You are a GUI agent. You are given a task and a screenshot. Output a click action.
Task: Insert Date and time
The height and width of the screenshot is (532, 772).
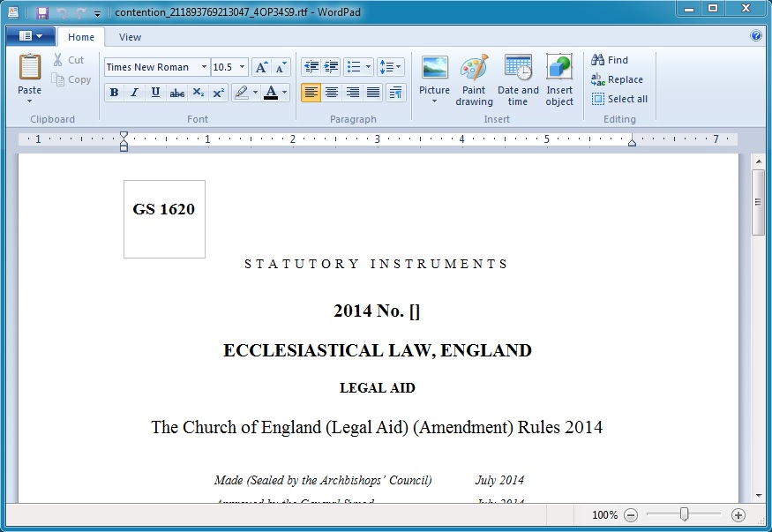tap(518, 79)
